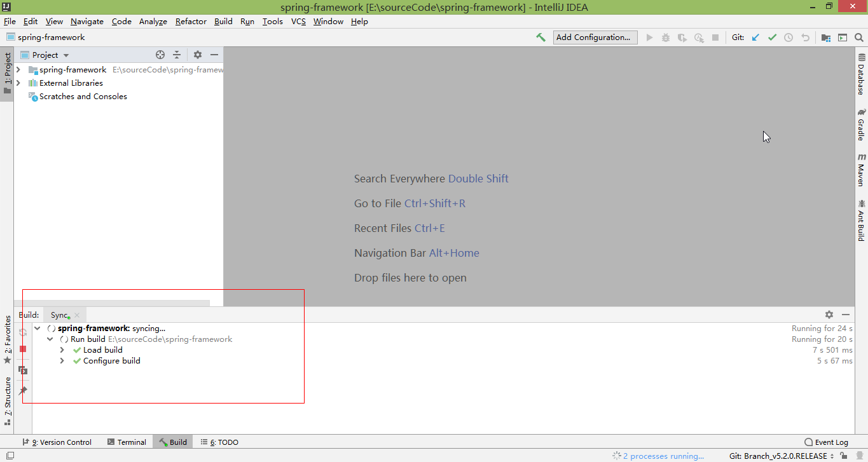The width and height of the screenshot is (868, 462).
Task: Click Run Anything icon in toolbar
Action: 843,37
